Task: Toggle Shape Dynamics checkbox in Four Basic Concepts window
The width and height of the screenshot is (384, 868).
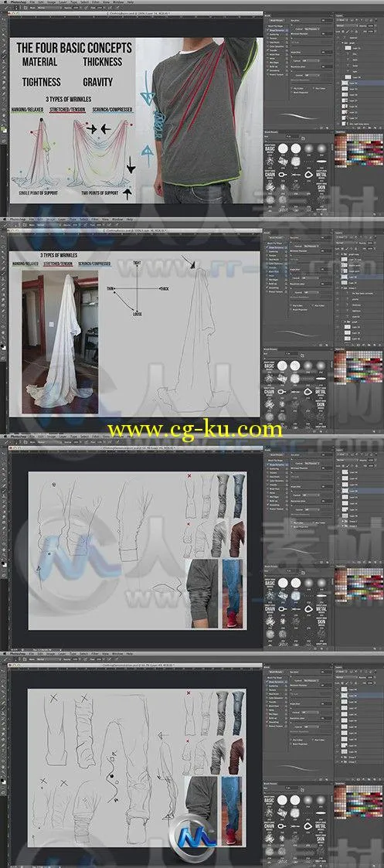Action: tap(268, 30)
